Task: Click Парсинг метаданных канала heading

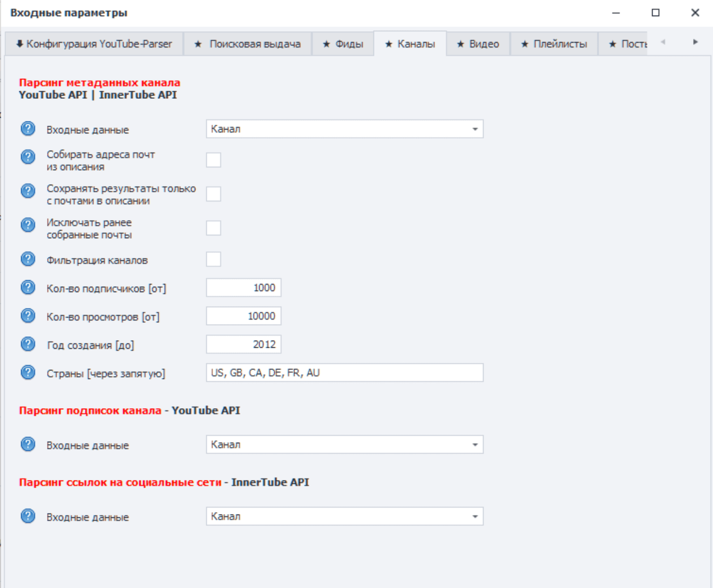Action: 99,83
